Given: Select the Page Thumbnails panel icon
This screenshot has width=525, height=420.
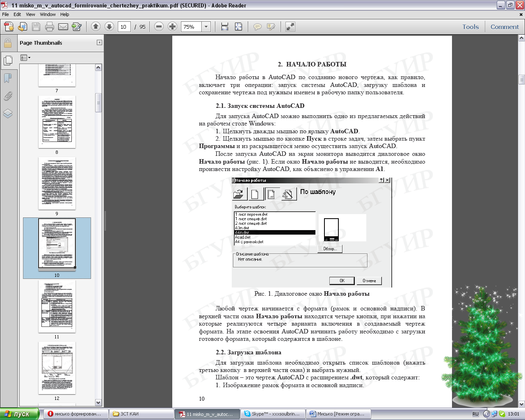Looking at the screenshot, I should click(x=8, y=61).
